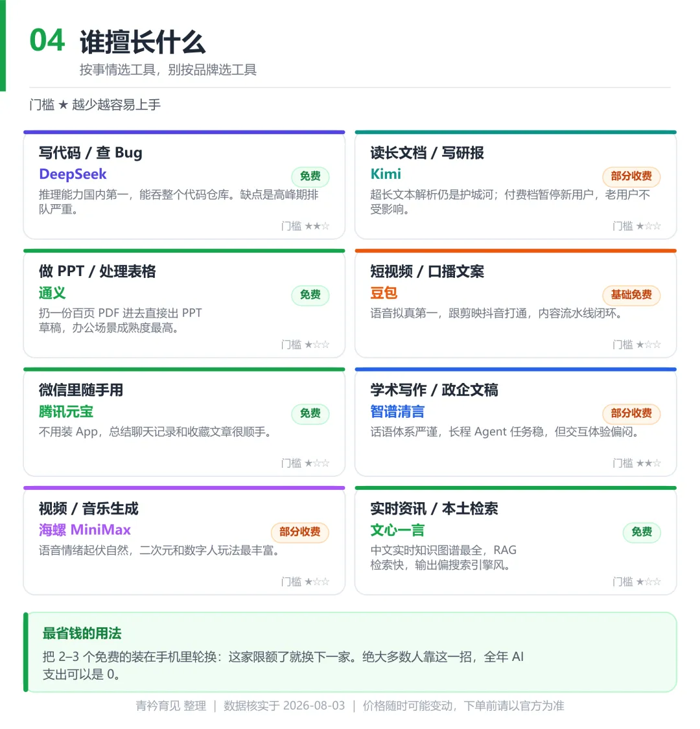This screenshot has width=700, height=729.
Task: Select the 部分收费 badge on the Kimi card
Action: click(631, 176)
